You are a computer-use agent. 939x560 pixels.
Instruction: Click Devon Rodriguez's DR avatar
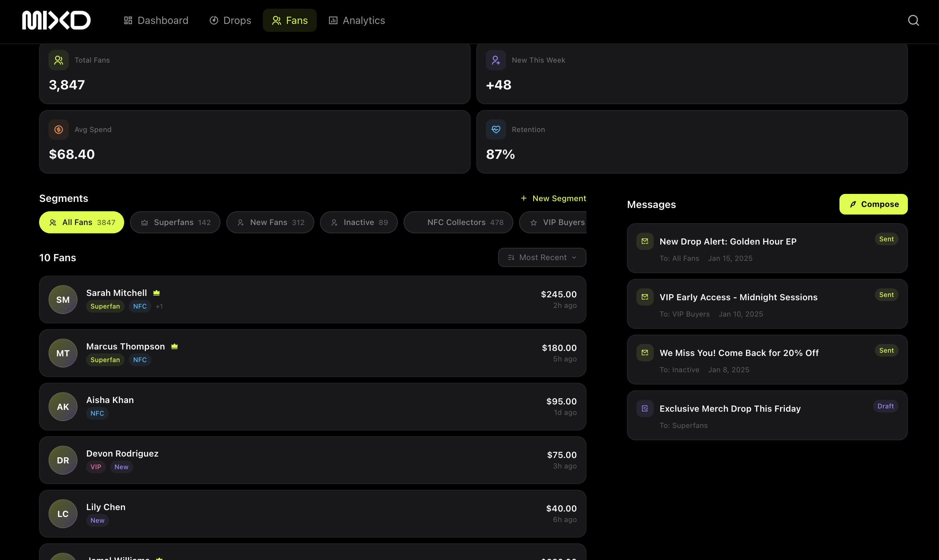coord(63,461)
